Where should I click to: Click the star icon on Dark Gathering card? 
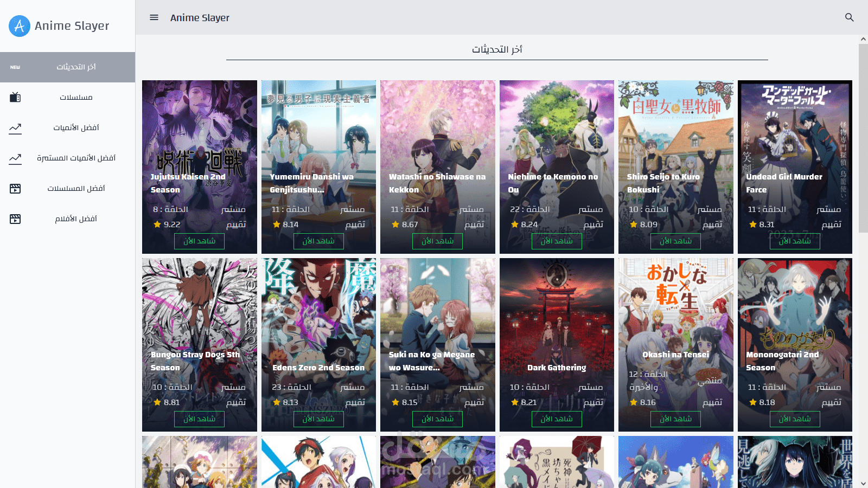pos(514,402)
